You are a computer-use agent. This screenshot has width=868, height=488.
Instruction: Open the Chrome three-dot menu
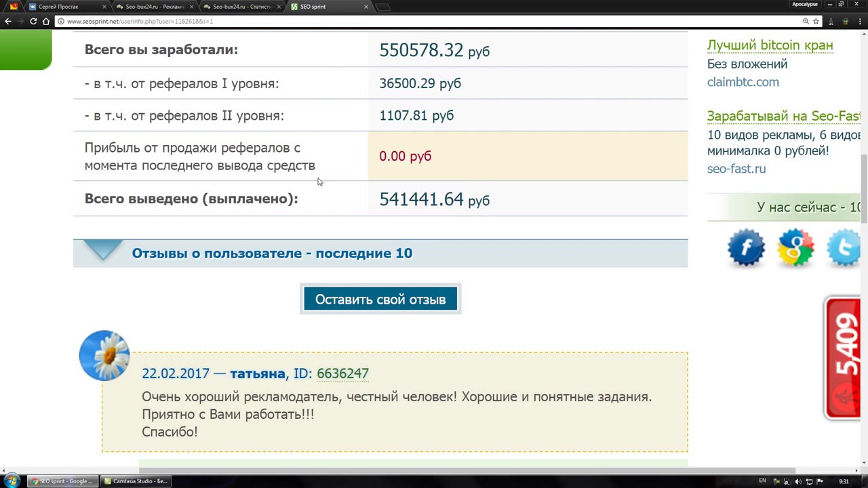point(859,21)
